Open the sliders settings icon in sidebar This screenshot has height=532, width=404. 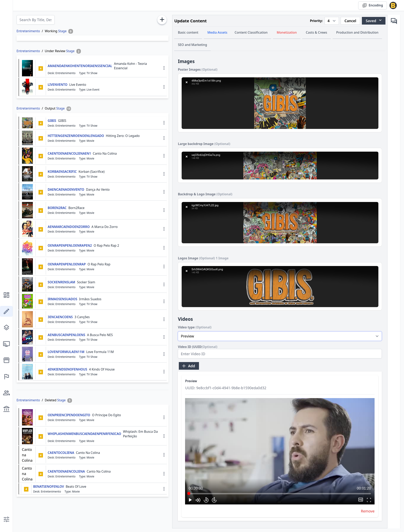6,519
